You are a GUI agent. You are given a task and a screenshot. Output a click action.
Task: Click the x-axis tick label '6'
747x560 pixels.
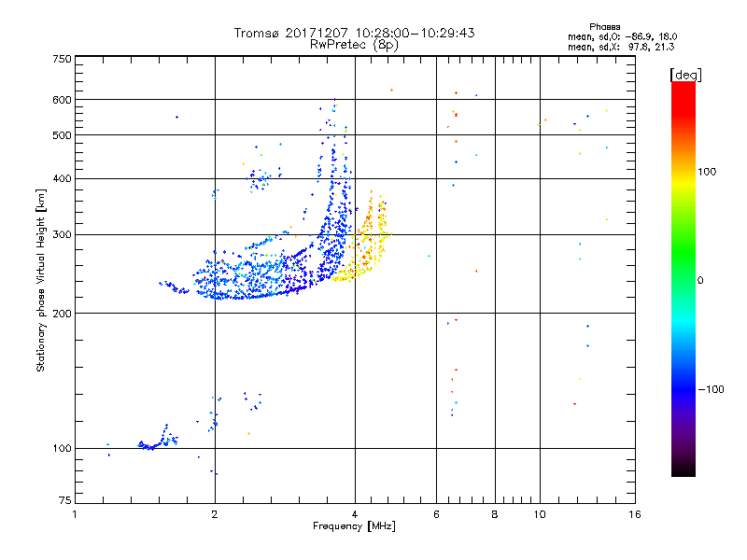tap(436, 514)
